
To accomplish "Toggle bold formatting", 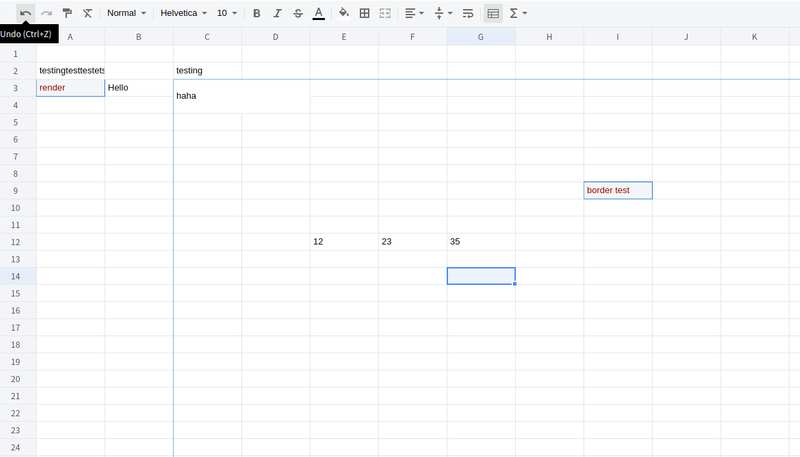I will (257, 13).
